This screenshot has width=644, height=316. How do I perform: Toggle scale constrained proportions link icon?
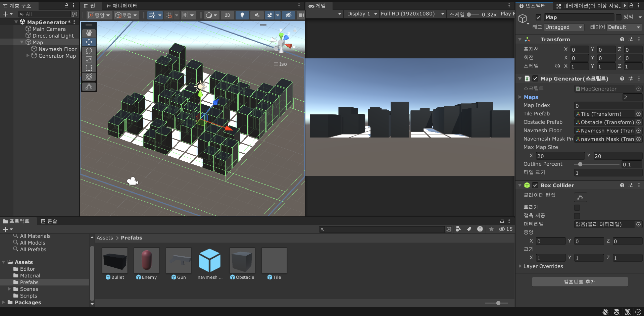coord(557,66)
